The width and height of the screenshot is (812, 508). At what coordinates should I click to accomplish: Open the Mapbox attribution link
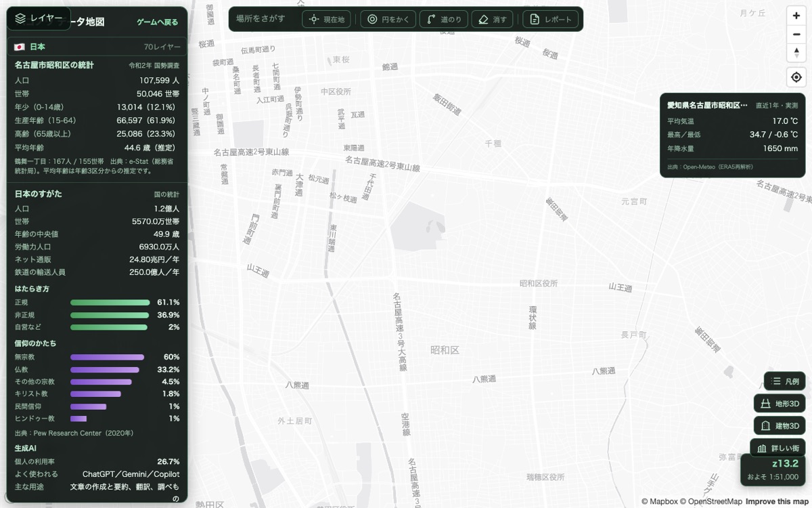coord(659,501)
